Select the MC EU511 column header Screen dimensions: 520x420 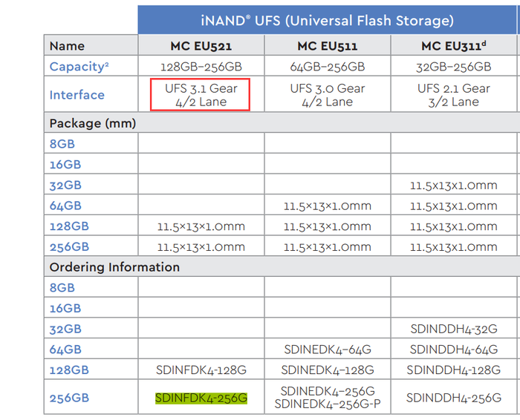pyautogui.click(x=328, y=46)
